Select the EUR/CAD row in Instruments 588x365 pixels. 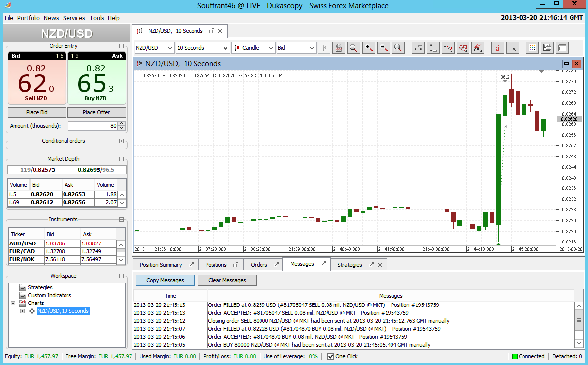[x=62, y=251]
